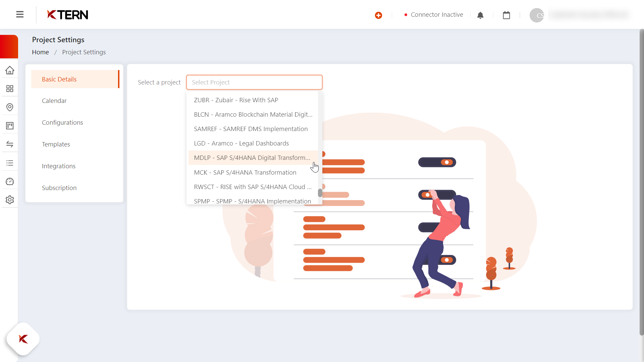Select the Basic Details tab
Image resolution: width=644 pixels, height=362 pixels.
[x=75, y=79]
